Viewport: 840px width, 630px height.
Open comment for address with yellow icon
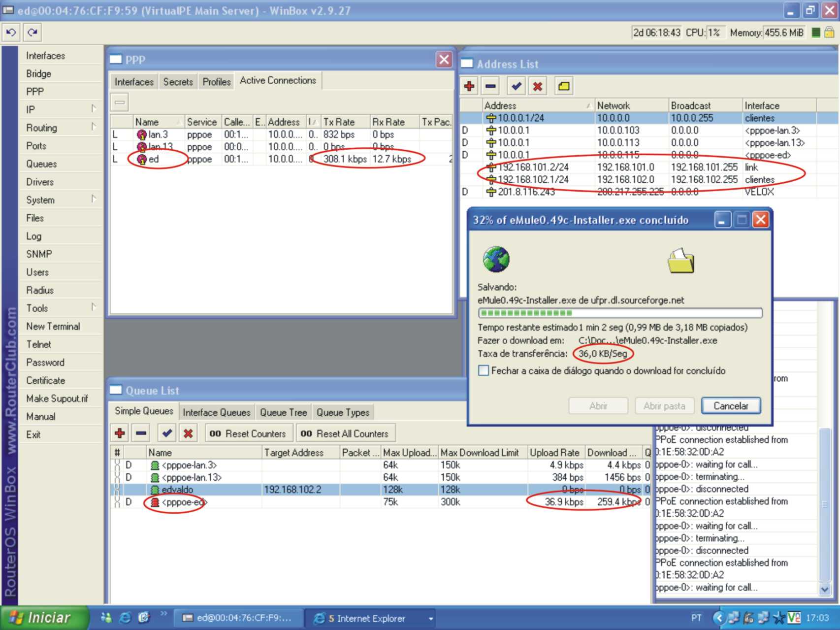point(564,86)
